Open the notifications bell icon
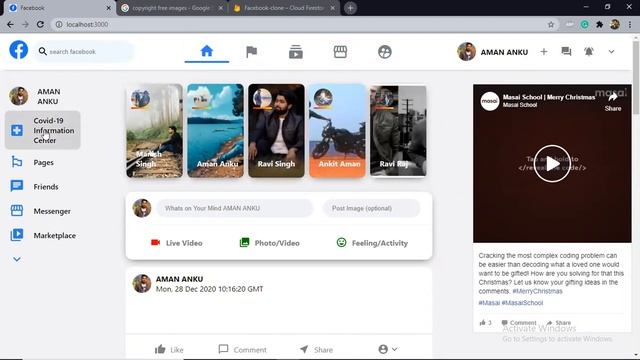Viewport: 640px width, 360px height. click(x=589, y=51)
